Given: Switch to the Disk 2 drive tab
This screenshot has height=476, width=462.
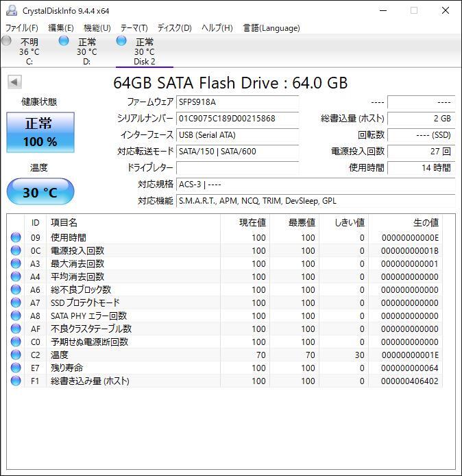Looking at the screenshot, I should click(x=144, y=51).
